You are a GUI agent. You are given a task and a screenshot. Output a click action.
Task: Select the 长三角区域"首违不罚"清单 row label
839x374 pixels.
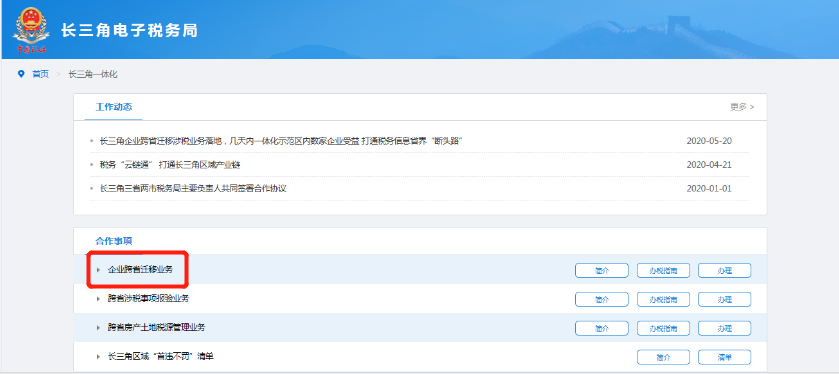161,356
